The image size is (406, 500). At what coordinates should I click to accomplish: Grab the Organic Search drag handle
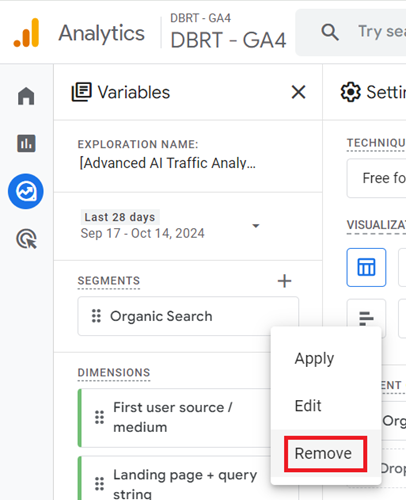pos(96,316)
